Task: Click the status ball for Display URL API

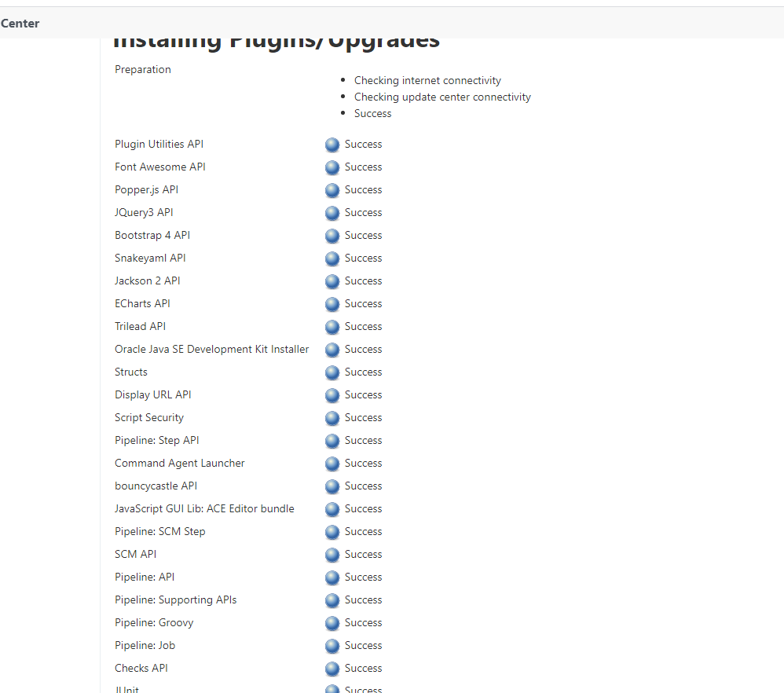Action: click(332, 395)
